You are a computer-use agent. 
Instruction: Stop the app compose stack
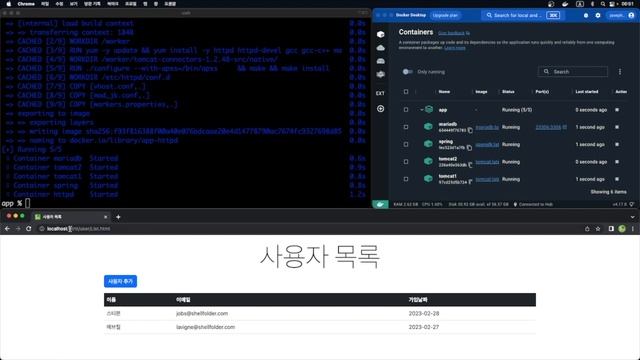tap(617, 110)
